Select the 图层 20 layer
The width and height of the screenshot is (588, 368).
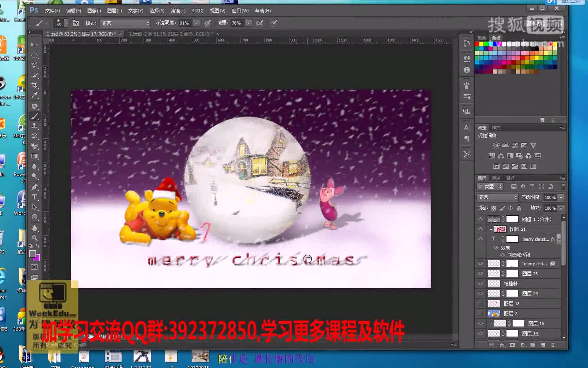pyautogui.click(x=519, y=293)
